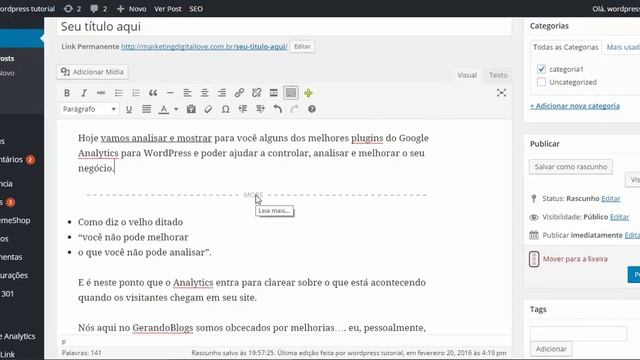Select the Leia mais MORE divider
Screen dimensions: 640x360
(256, 195)
